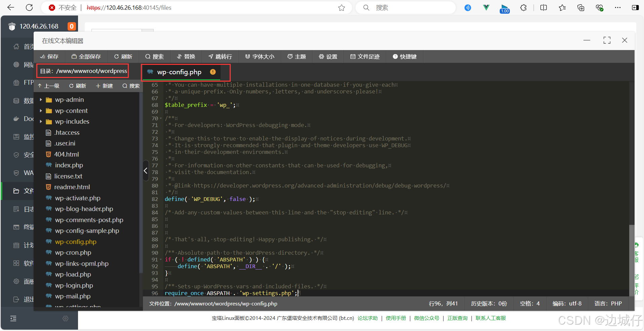Fold code block at line 70
This screenshot has width=644, height=331.
(161, 119)
